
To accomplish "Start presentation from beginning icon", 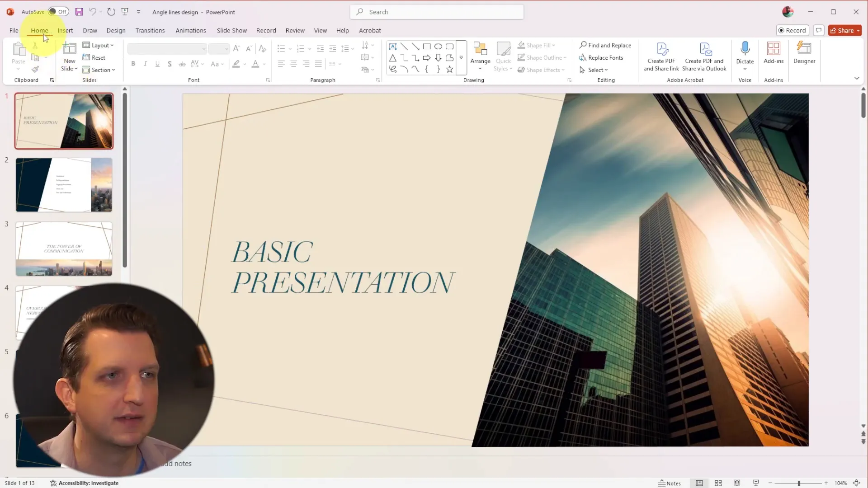I will click(125, 12).
